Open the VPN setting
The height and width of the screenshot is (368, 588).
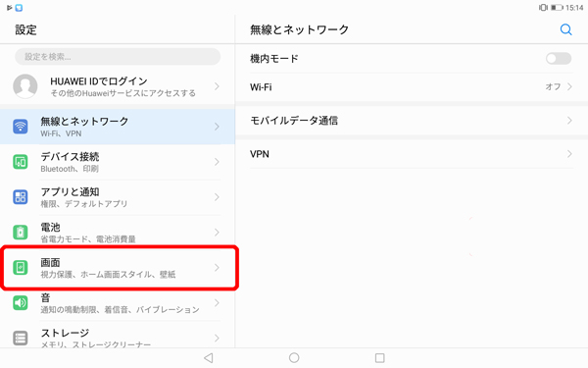pyautogui.click(x=412, y=154)
